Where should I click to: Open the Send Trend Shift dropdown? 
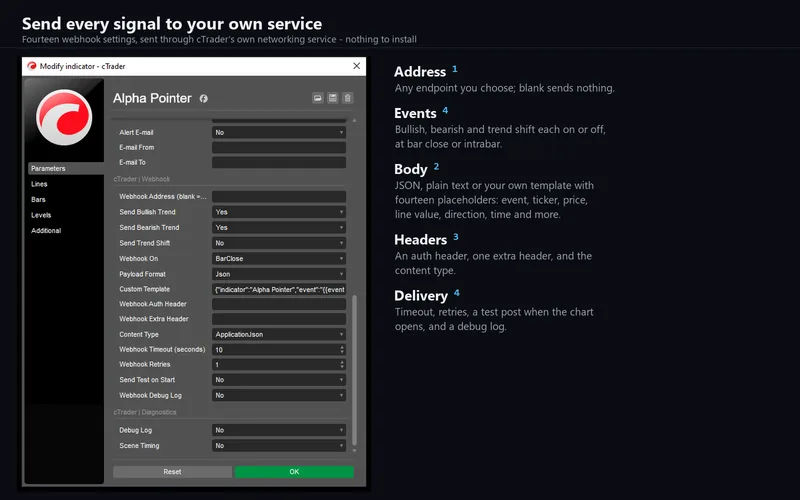point(279,243)
